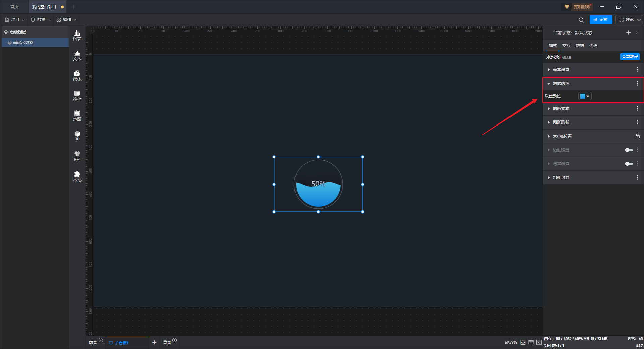The height and width of the screenshot is (349, 644).
Task: Select the 基础水球图 layer item
Action: coord(35,42)
